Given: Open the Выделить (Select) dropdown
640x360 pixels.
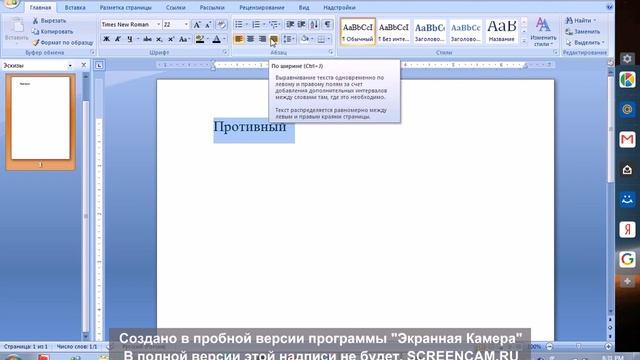Looking at the screenshot, I should (x=585, y=42).
